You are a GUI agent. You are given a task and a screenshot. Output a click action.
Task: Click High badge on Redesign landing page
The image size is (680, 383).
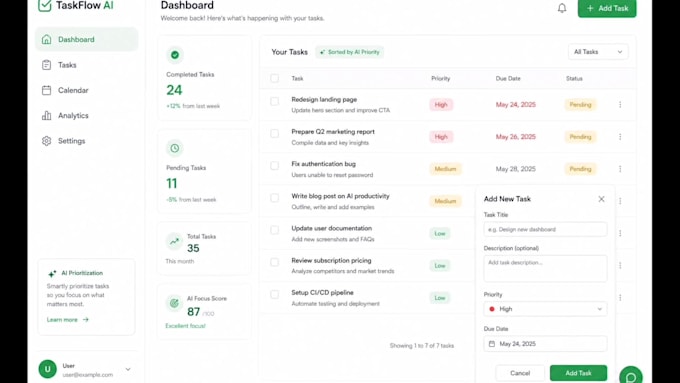pos(441,105)
